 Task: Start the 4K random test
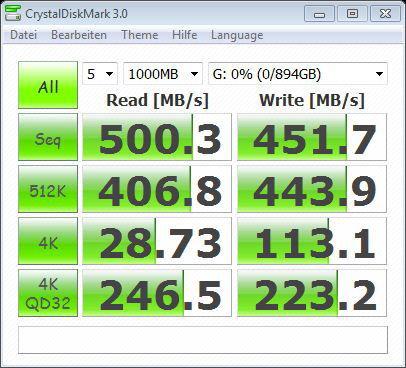(48, 241)
